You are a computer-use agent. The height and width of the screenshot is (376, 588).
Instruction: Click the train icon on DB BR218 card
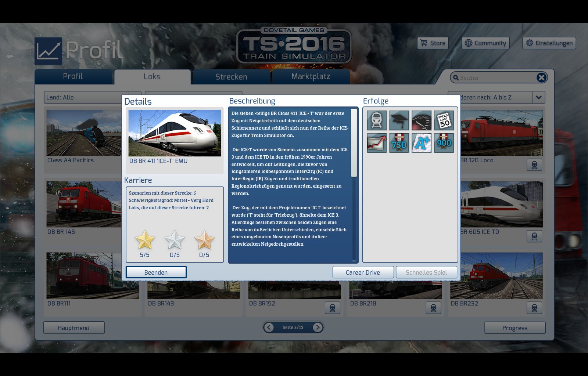(434, 308)
